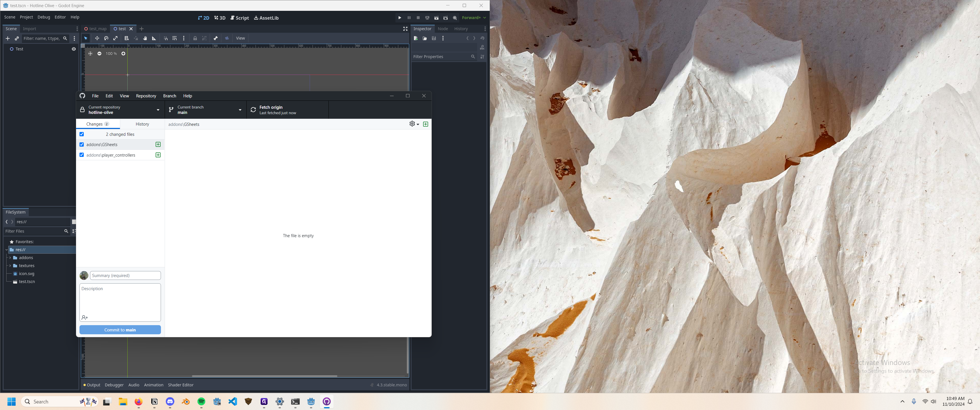Open the diff settings gear in GitHub Desktop
The height and width of the screenshot is (410, 980).
(414, 124)
